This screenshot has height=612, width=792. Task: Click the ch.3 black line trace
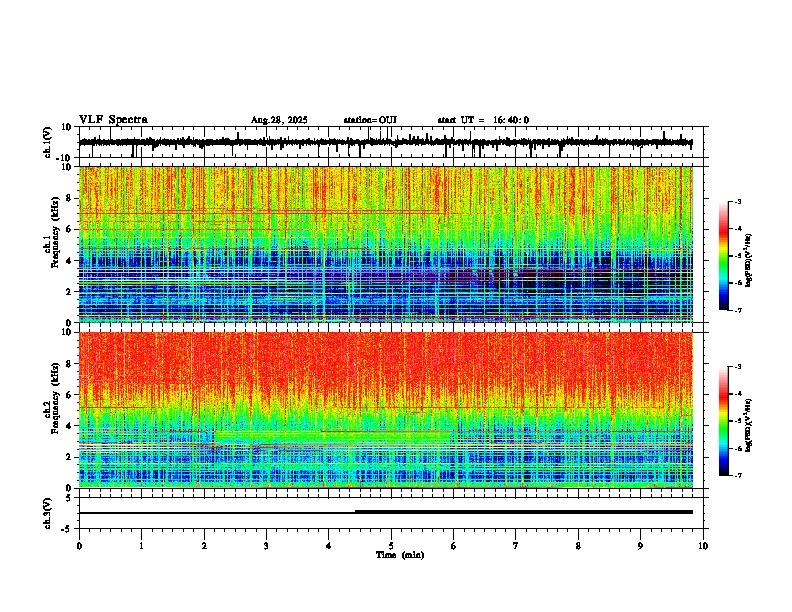click(x=386, y=512)
